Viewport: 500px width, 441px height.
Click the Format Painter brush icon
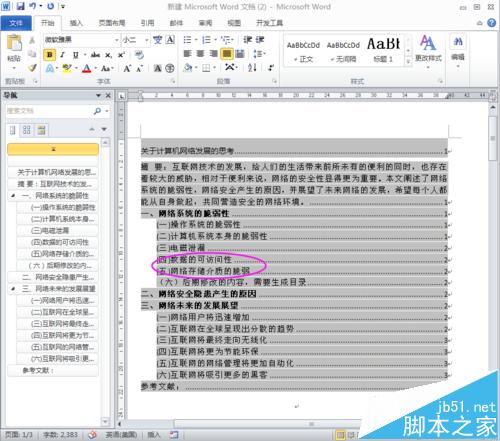point(32,68)
